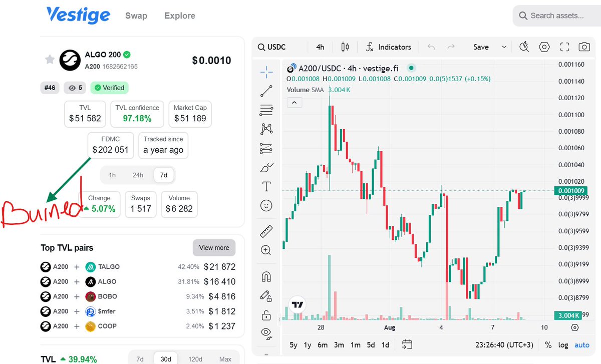This screenshot has width=601, height=364.
Task: Select the 1h stats period
Action: 112,175
